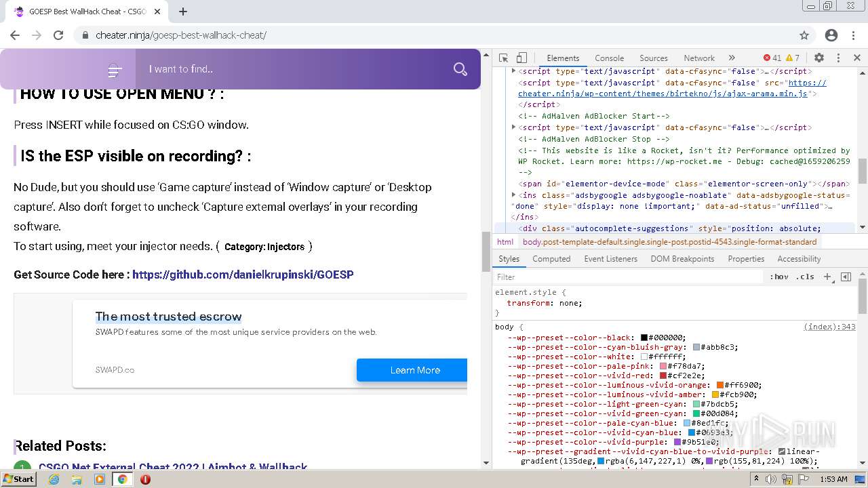The width and height of the screenshot is (868, 488).
Task: Expand the script node below AdBlocker Start comment
Action: point(513,127)
